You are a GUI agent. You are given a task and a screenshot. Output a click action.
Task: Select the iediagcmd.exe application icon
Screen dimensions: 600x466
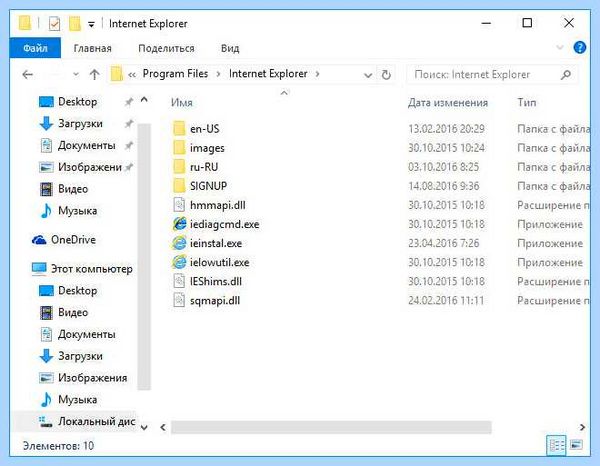pyautogui.click(x=179, y=224)
